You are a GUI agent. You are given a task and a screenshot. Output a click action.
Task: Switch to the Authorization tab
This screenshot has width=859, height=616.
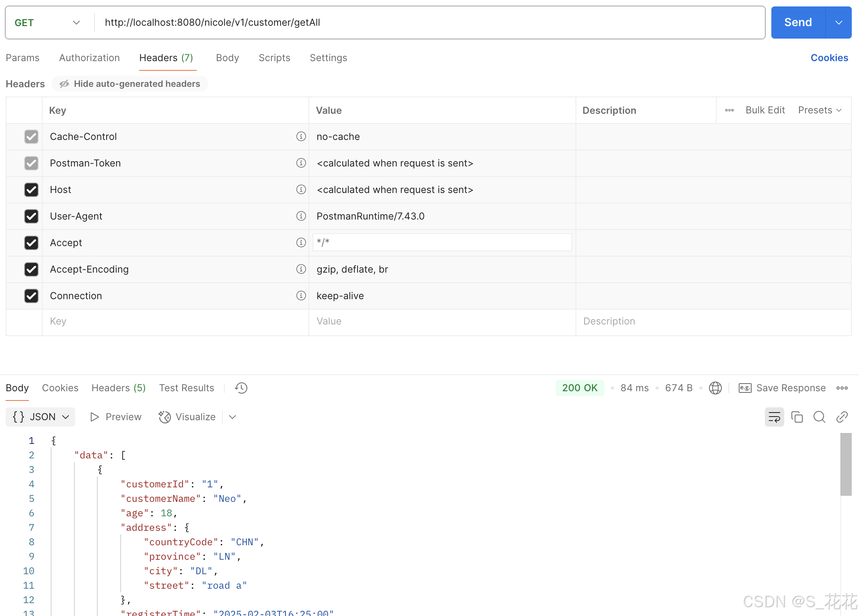89,58
